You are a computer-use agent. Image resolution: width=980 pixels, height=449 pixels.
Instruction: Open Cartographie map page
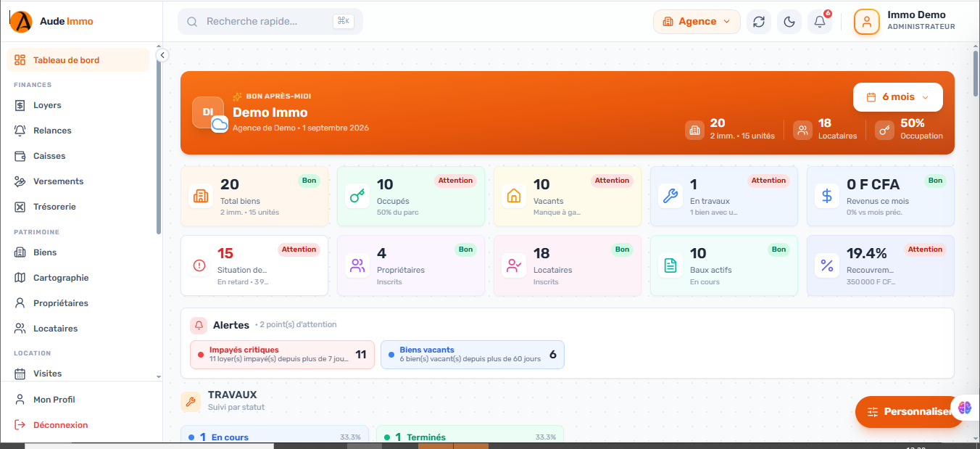coord(78,278)
